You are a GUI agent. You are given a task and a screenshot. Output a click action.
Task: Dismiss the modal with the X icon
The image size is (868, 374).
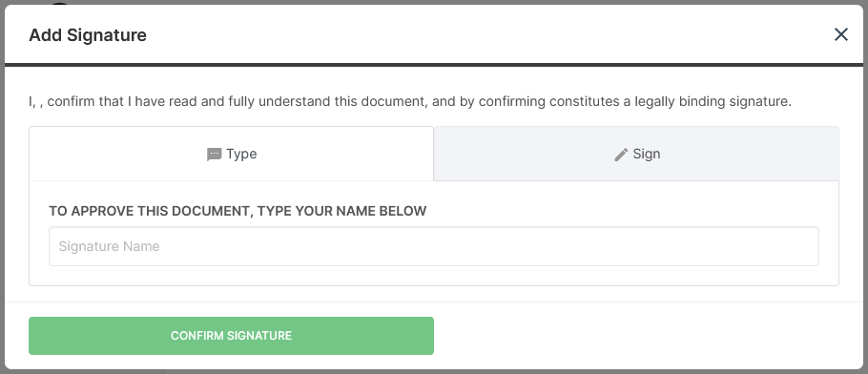841,34
